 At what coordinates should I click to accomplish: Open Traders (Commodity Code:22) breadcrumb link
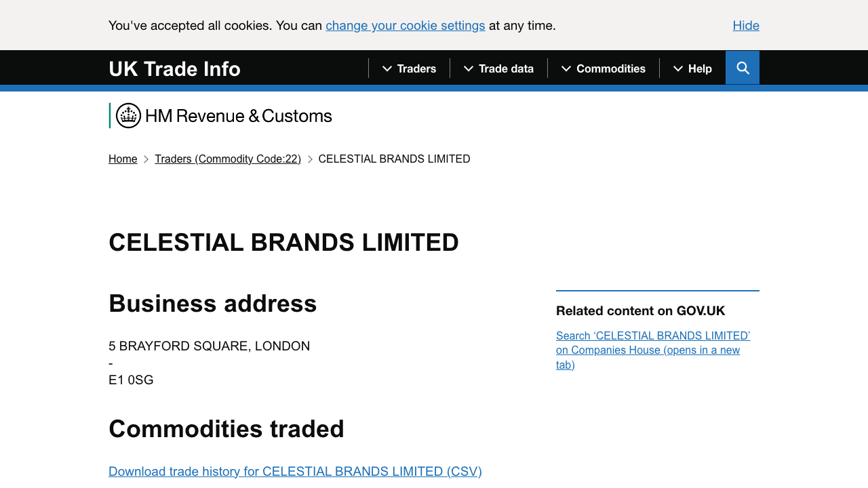point(228,159)
